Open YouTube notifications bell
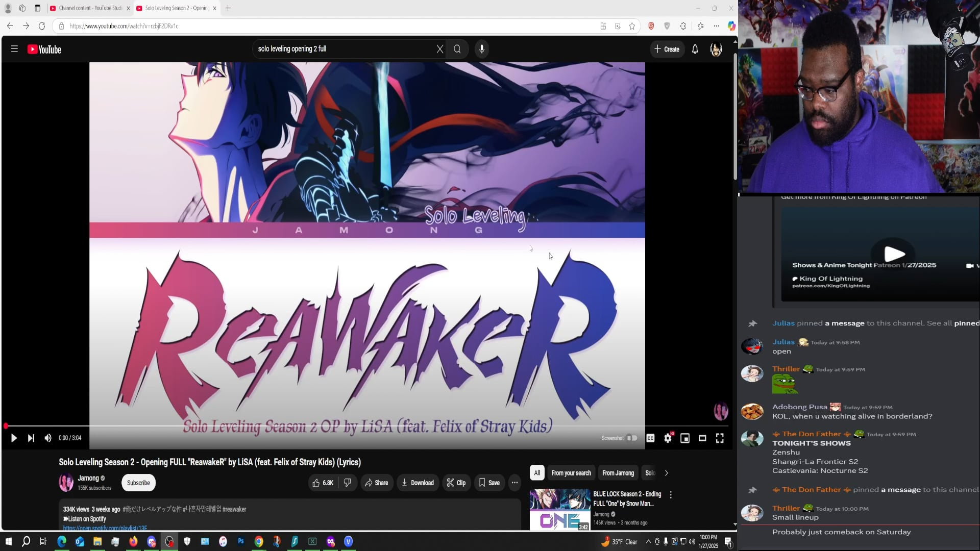 click(x=695, y=49)
